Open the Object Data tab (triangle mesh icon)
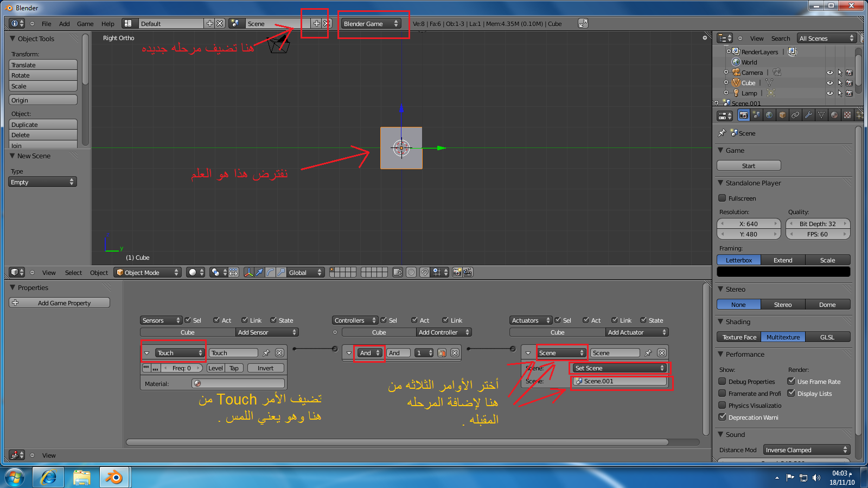Screen dimensions: 868x488 [821, 115]
